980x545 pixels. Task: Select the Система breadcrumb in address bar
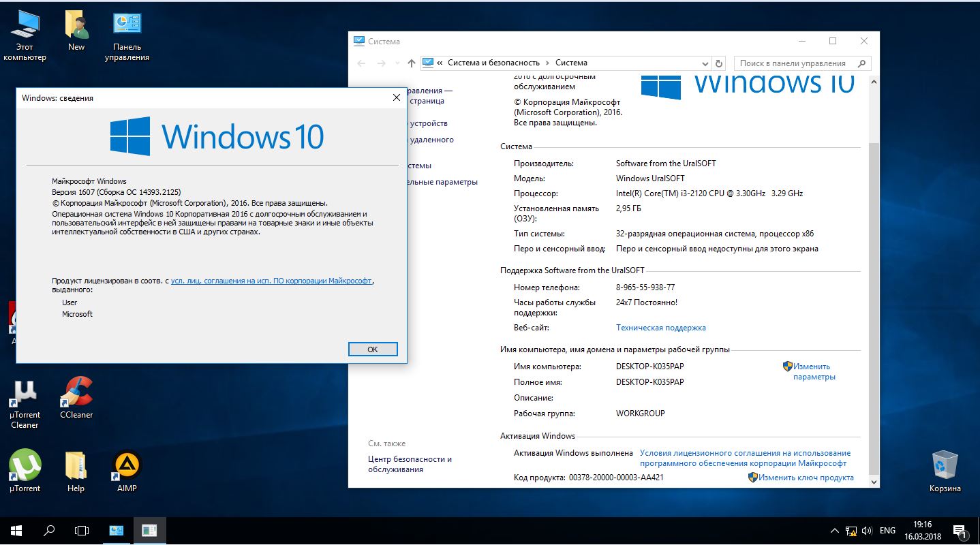(x=571, y=63)
